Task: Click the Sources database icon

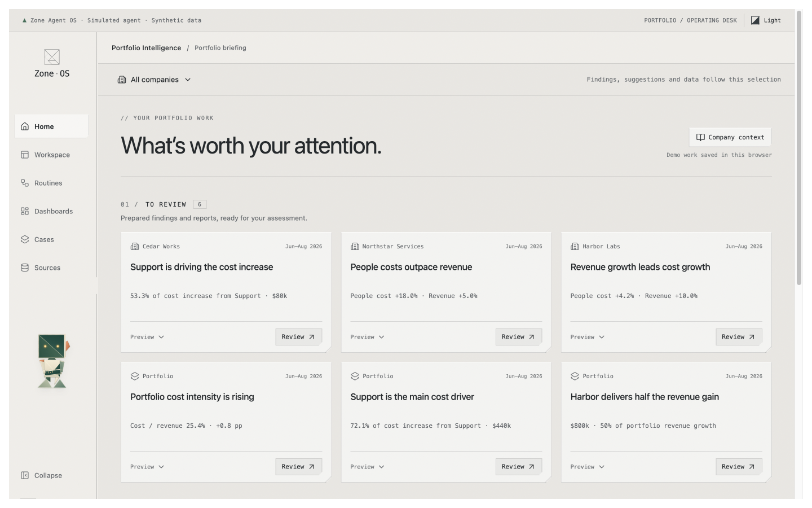Action: [x=25, y=268]
